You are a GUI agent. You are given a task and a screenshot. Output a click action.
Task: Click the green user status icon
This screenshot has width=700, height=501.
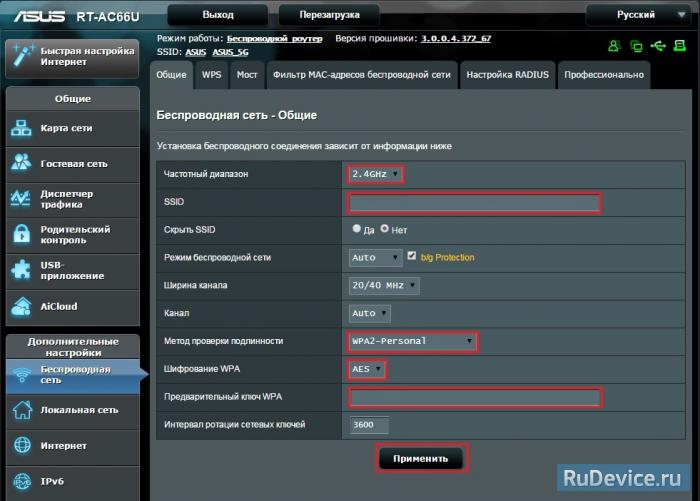614,46
